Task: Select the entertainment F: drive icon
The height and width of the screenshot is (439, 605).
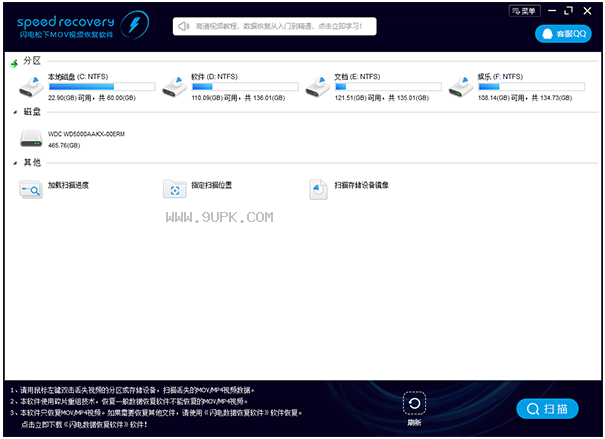Action: [461, 87]
